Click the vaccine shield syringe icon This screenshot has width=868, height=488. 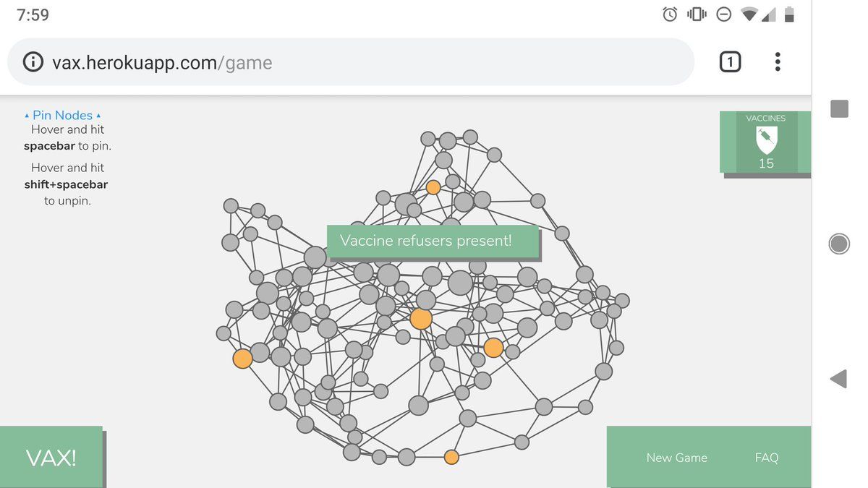pyautogui.click(x=766, y=139)
